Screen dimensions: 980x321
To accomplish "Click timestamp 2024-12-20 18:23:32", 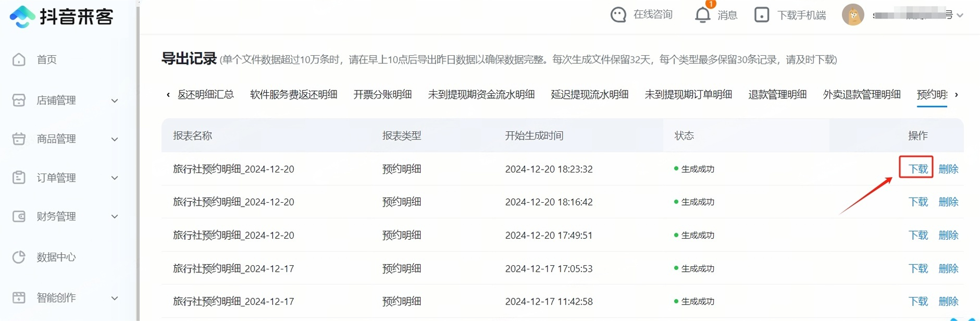I will click(x=549, y=169).
